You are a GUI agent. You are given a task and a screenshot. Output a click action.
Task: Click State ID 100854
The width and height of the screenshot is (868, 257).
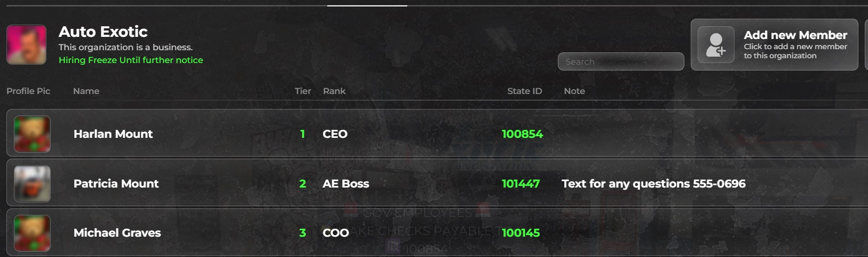pyautogui.click(x=522, y=134)
